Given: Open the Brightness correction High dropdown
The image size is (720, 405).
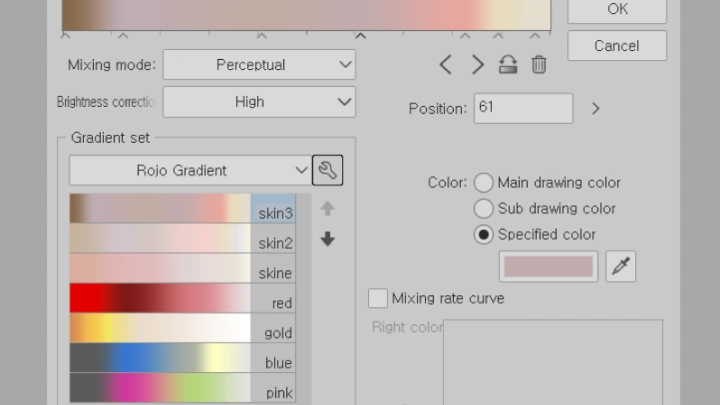Looking at the screenshot, I should (x=259, y=102).
